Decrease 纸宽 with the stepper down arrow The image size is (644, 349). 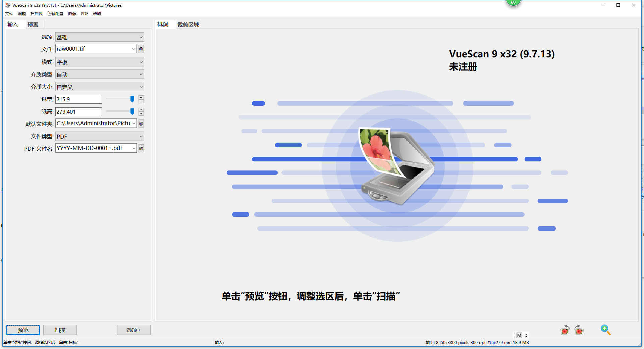(141, 101)
